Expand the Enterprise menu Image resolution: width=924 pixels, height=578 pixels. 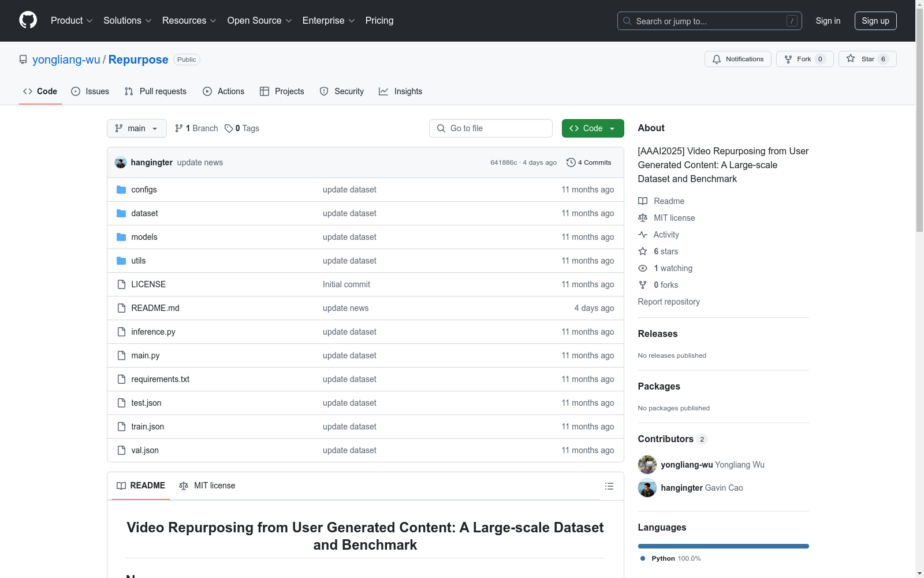329,21
